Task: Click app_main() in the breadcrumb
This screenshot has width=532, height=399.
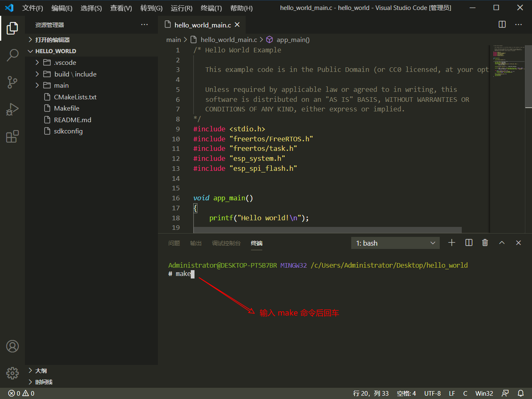Action: [x=293, y=39]
